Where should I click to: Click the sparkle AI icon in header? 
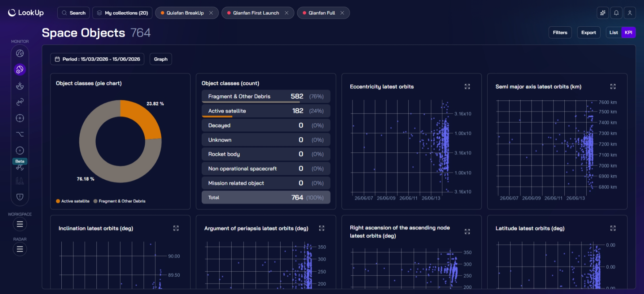click(x=603, y=13)
